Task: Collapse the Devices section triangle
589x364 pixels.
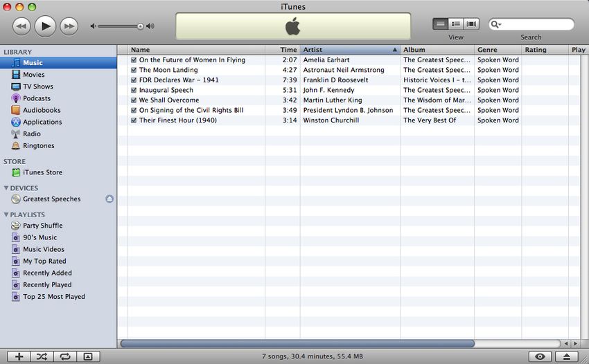Action: [x=6, y=188]
